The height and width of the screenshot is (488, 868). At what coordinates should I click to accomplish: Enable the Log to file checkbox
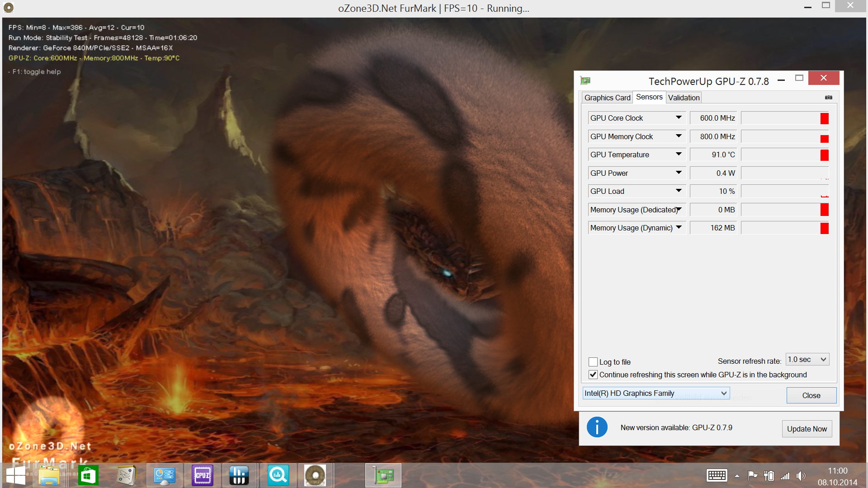click(x=593, y=362)
